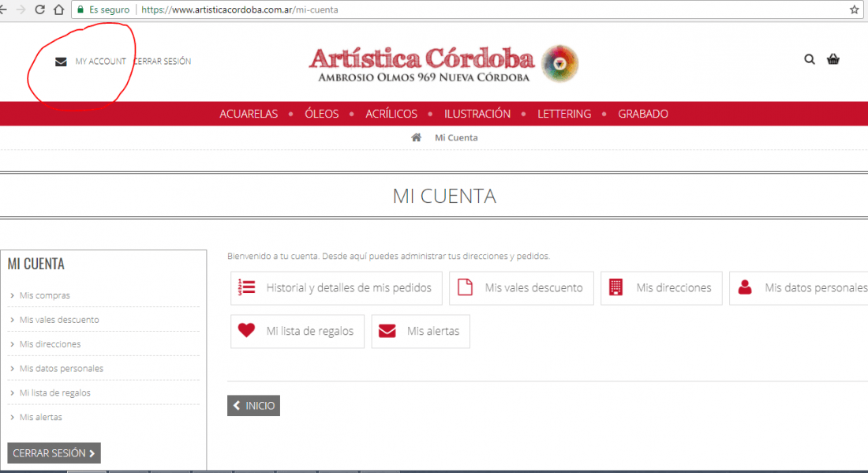Open the GRABADO menu category
The height and width of the screenshot is (473, 868).
click(642, 114)
